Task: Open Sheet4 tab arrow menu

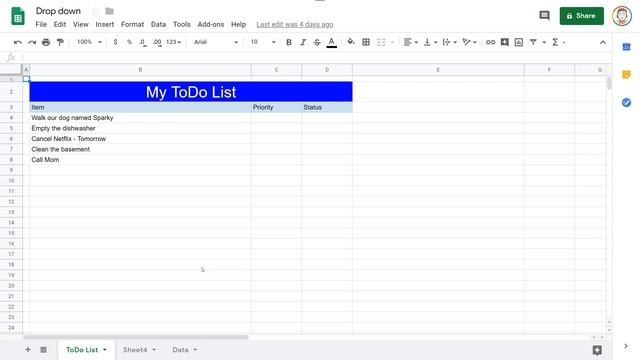Action: pyautogui.click(x=154, y=350)
